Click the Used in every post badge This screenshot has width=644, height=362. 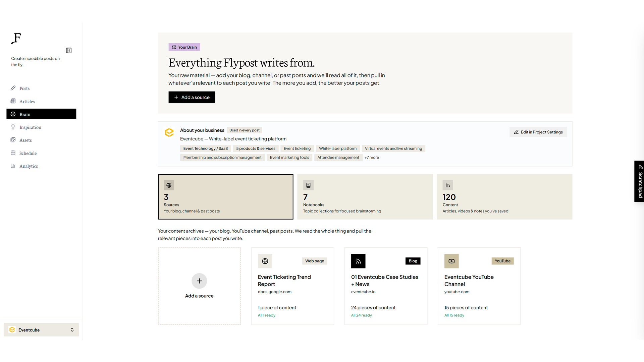(245, 130)
